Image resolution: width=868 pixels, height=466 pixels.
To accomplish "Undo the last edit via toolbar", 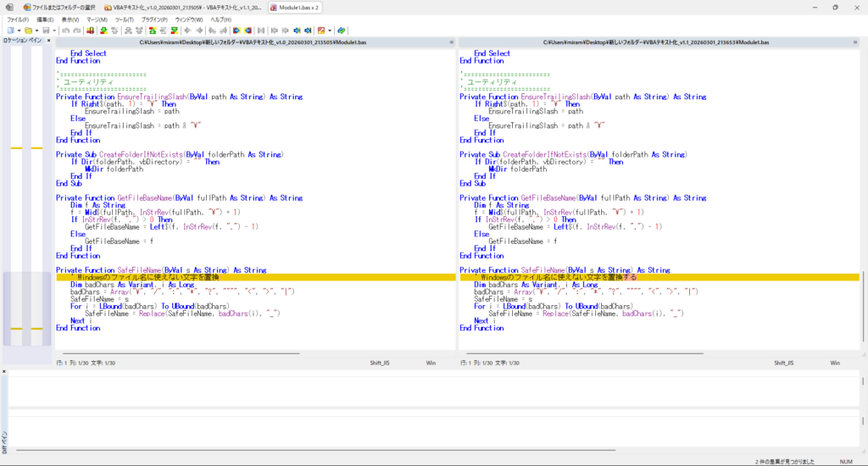I will (x=65, y=31).
